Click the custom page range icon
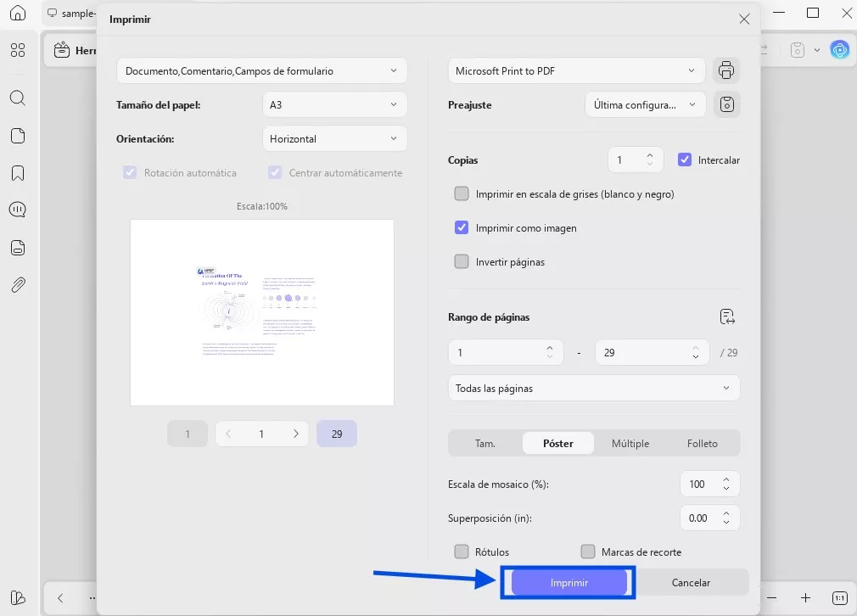Screen dimensions: 857x616 [x=726, y=316]
